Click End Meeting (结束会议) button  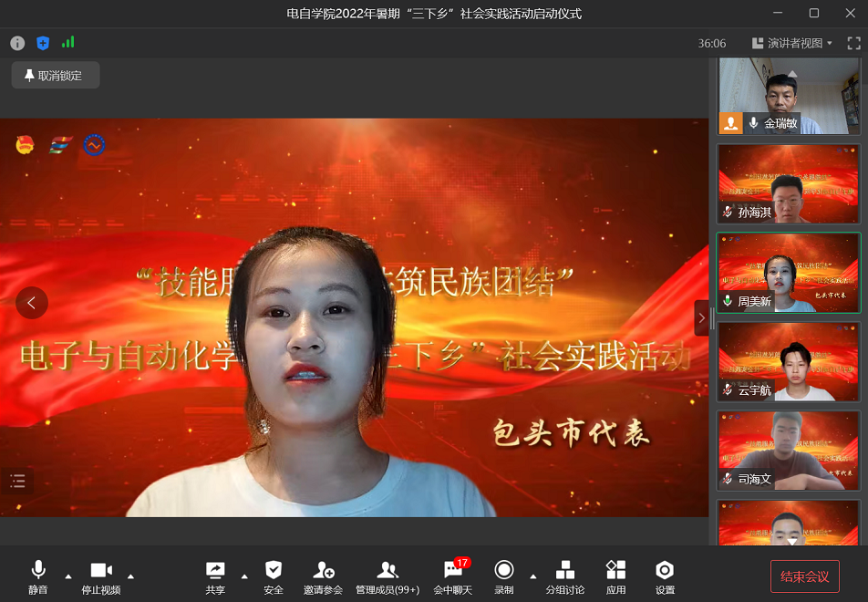(x=804, y=576)
